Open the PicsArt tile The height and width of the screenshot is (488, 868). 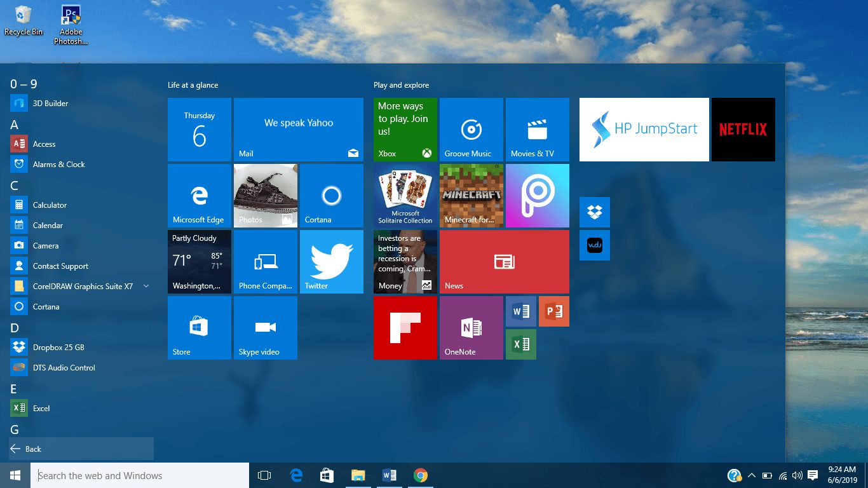(538, 196)
